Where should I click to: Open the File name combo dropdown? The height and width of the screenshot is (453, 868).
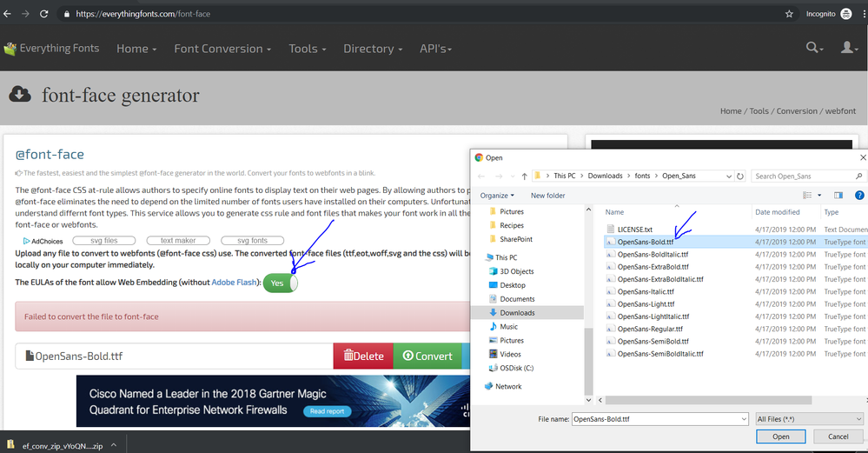(x=744, y=419)
